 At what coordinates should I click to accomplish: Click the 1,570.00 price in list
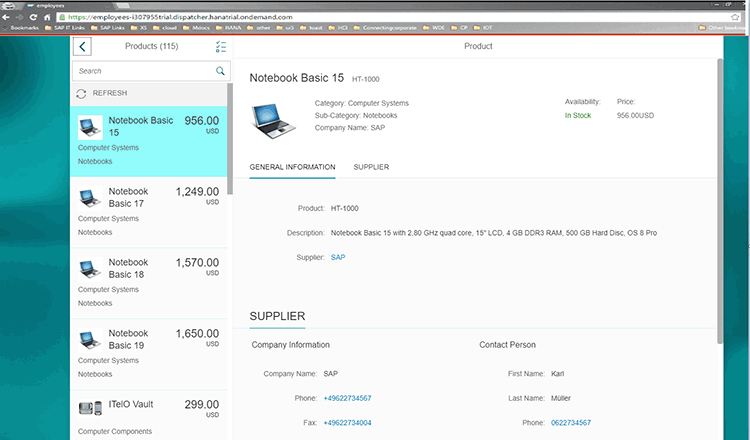pos(197,263)
